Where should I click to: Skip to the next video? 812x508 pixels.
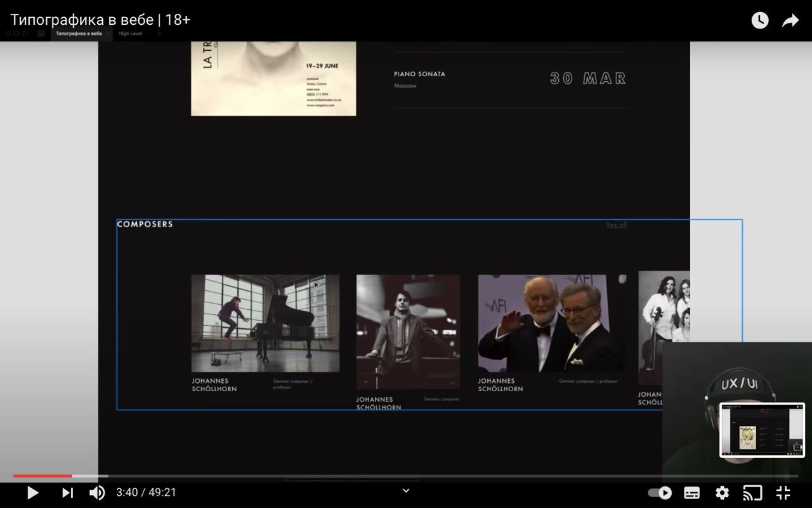click(67, 492)
